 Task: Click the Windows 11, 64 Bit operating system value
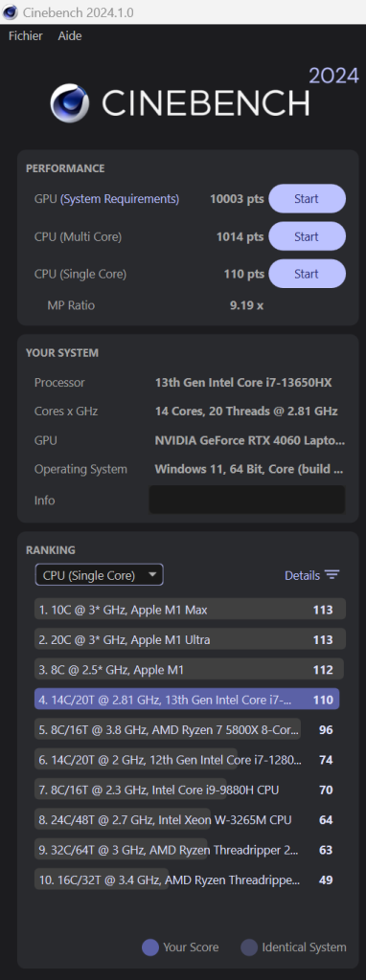click(x=250, y=469)
